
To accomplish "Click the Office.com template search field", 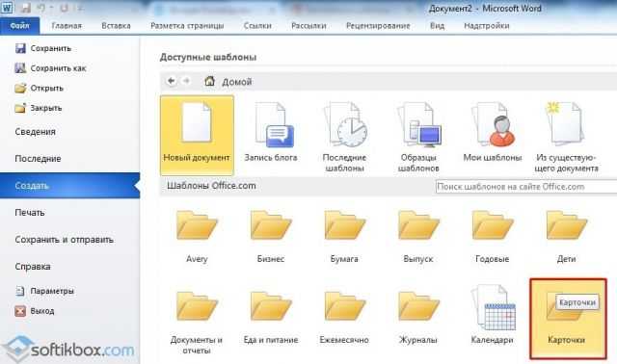I will (526, 187).
